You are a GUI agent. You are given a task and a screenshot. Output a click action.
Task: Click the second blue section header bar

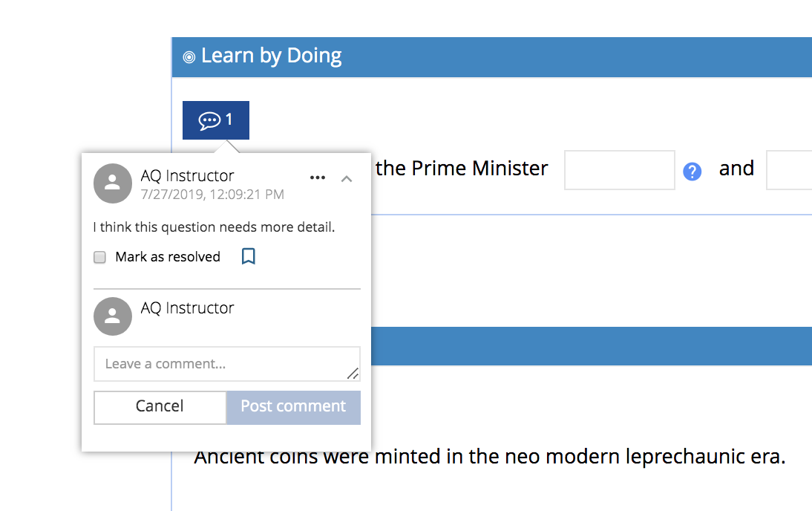[592, 346]
